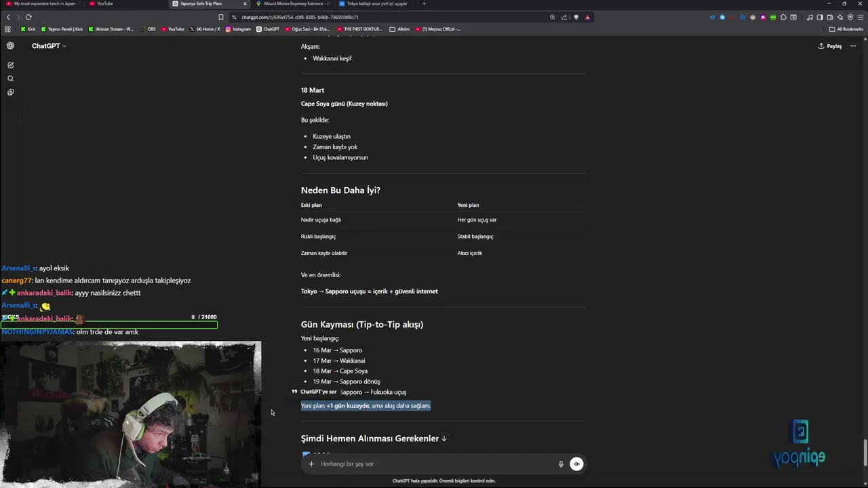868x488 pixels.
Task: Open the music note playlist icon
Action: click(x=810, y=17)
